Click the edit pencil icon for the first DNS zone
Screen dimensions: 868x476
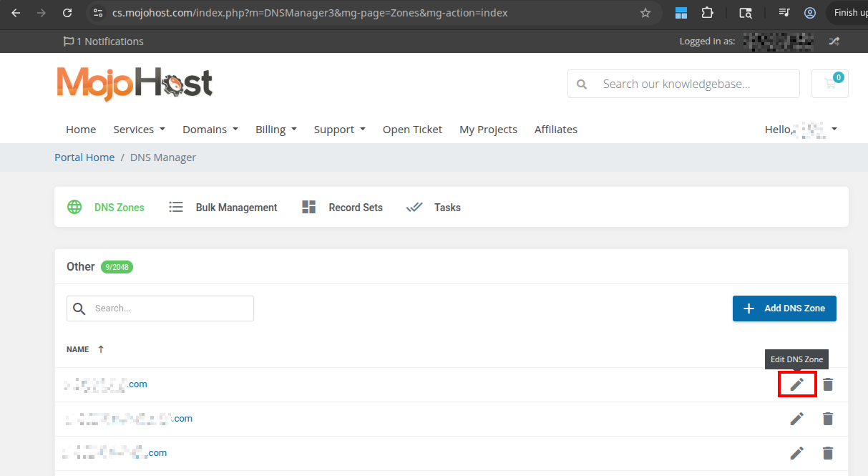pos(796,384)
